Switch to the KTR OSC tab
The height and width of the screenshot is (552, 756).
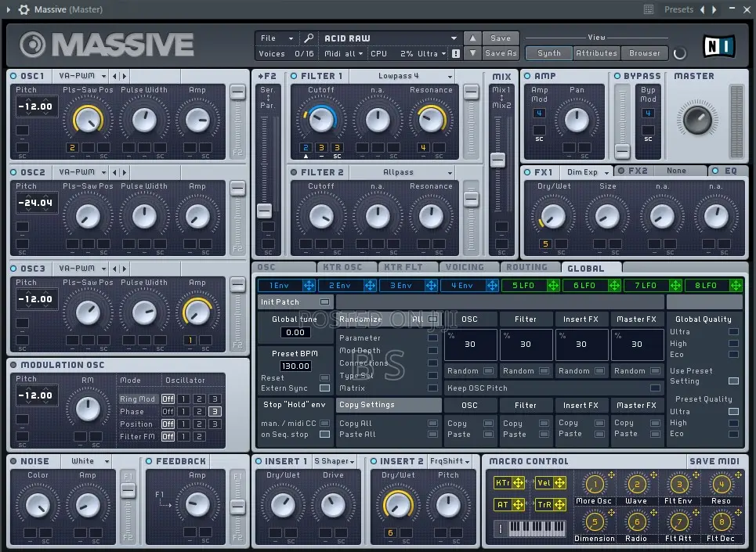tap(346, 267)
